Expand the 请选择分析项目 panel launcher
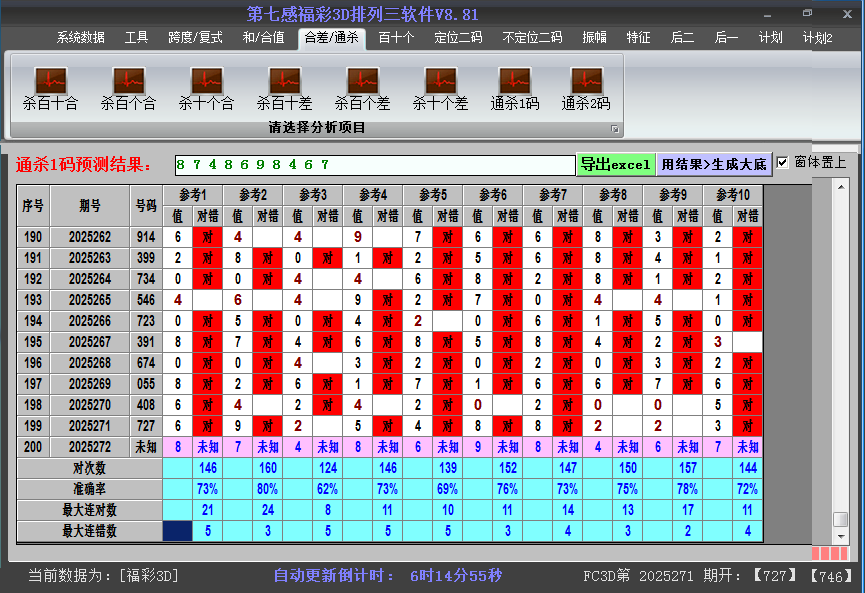The width and height of the screenshot is (865, 593). pos(615,129)
